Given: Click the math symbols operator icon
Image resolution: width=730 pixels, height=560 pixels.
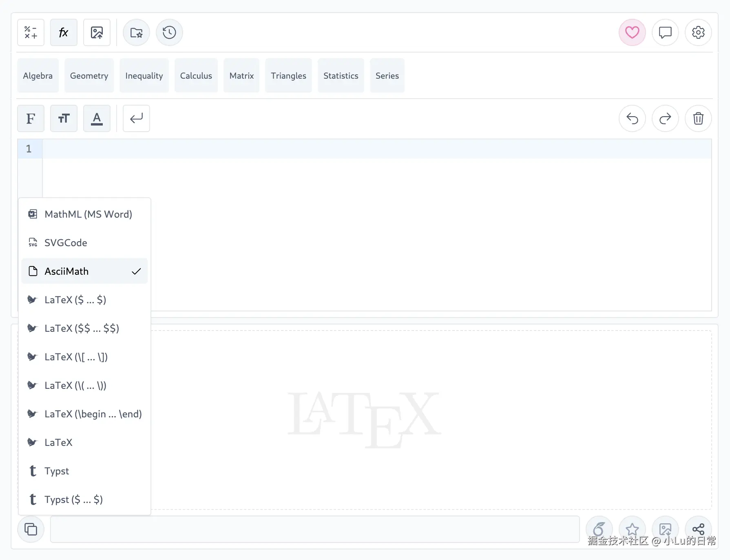Looking at the screenshot, I should [31, 33].
